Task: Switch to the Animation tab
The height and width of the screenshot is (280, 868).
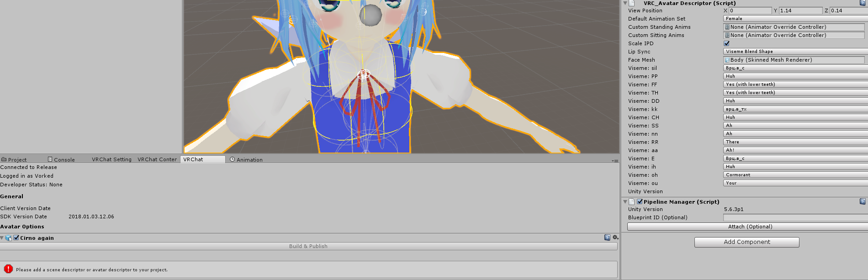Action: [246, 159]
